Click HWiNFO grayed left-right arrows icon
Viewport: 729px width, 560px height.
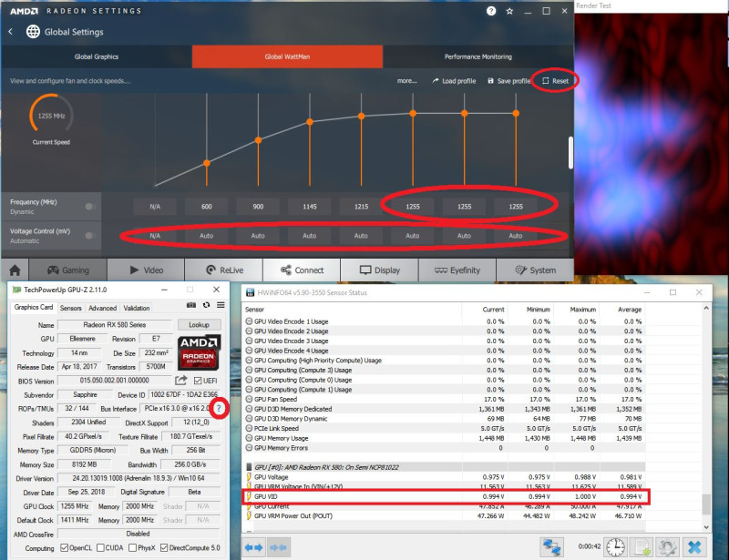click(x=279, y=547)
